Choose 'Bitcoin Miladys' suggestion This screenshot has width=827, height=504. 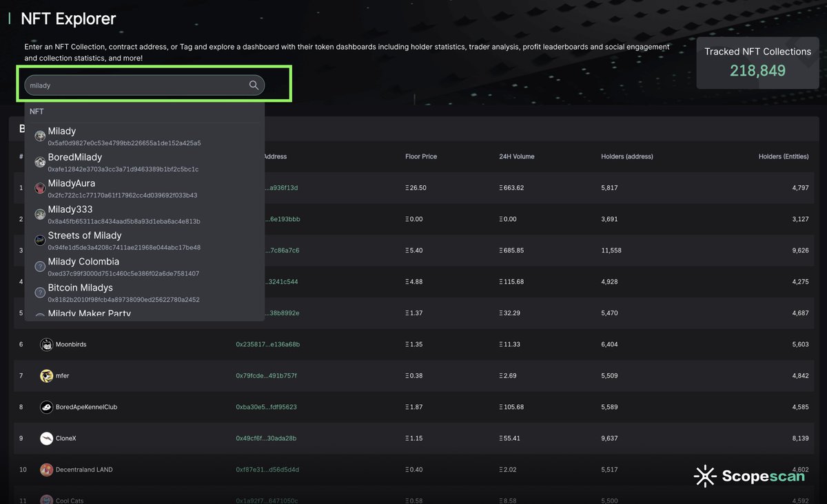[x=145, y=293]
